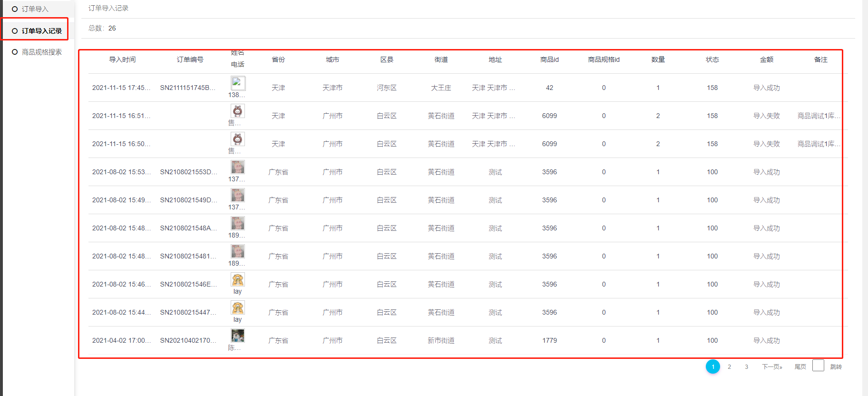Select 订单导入记录 in the sidebar
Image resolution: width=868 pixels, height=396 pixels.
click(41, 31)
